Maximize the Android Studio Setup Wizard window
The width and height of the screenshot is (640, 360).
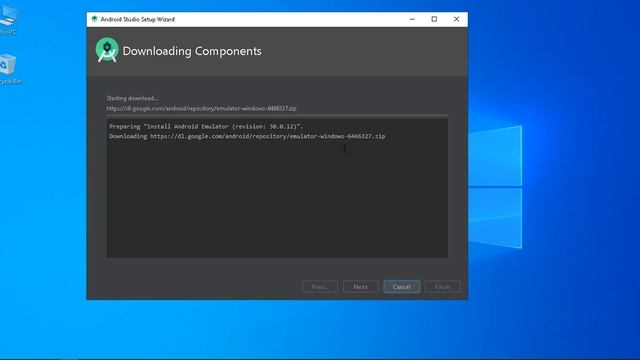[x=434, y=19]
